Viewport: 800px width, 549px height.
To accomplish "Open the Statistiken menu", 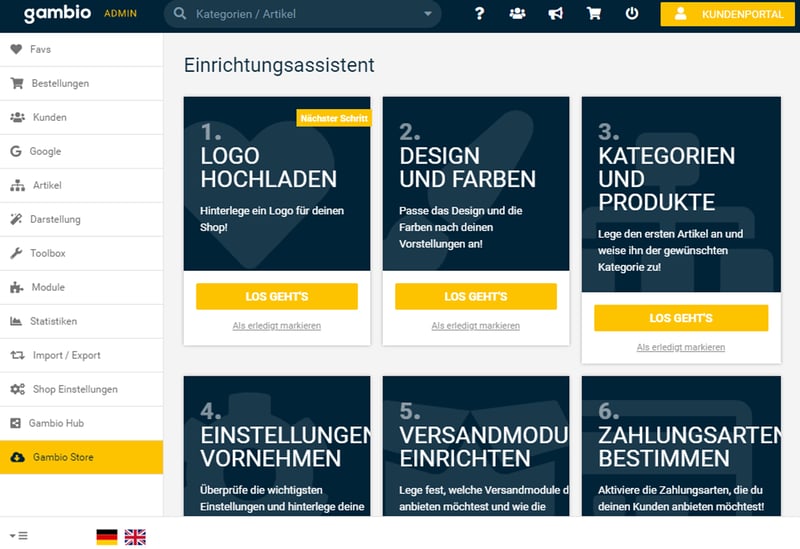I will 82,321.
